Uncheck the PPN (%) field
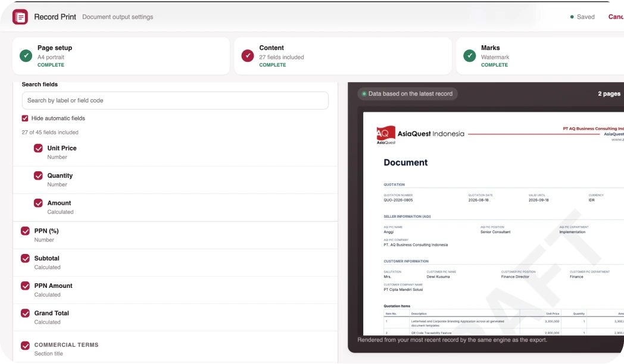 tap(25, 231)
